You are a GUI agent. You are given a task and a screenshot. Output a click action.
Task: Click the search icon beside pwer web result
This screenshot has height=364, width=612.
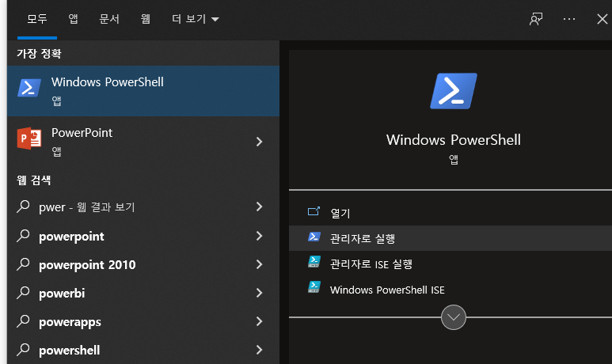[24, 207]
